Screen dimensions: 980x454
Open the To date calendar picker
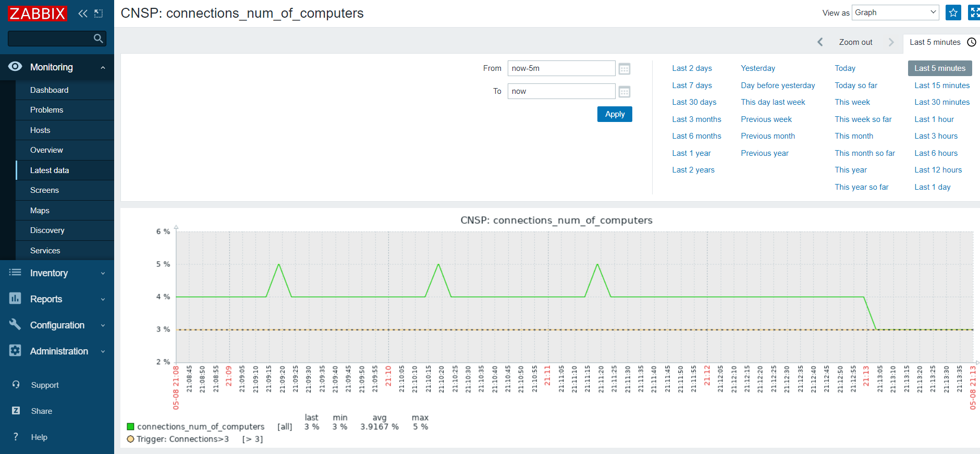[x=624, y=92]
